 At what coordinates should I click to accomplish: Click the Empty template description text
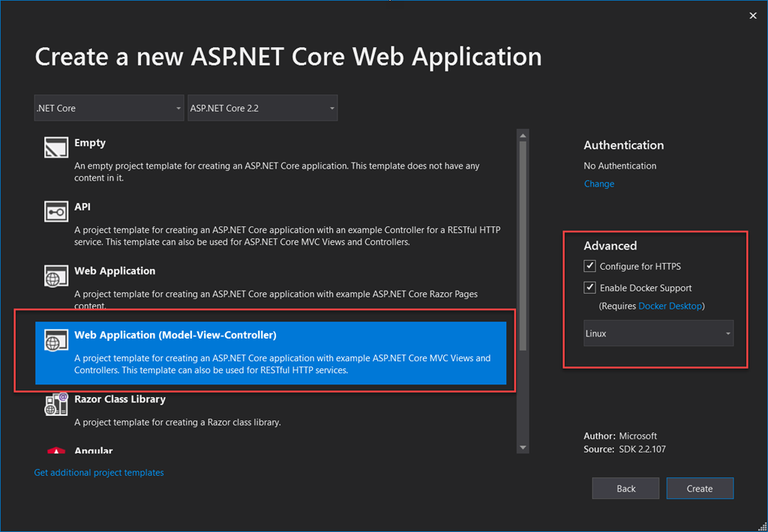[x=277, y=172]
